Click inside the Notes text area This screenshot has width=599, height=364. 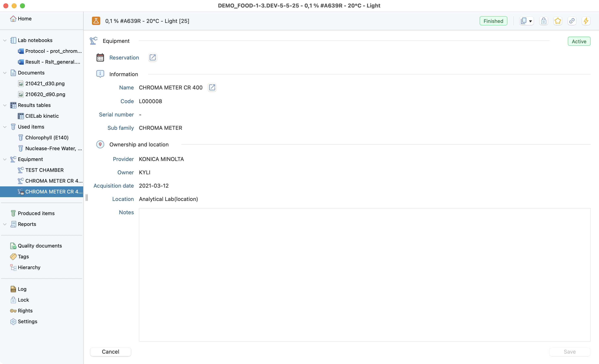coord(364,275)
